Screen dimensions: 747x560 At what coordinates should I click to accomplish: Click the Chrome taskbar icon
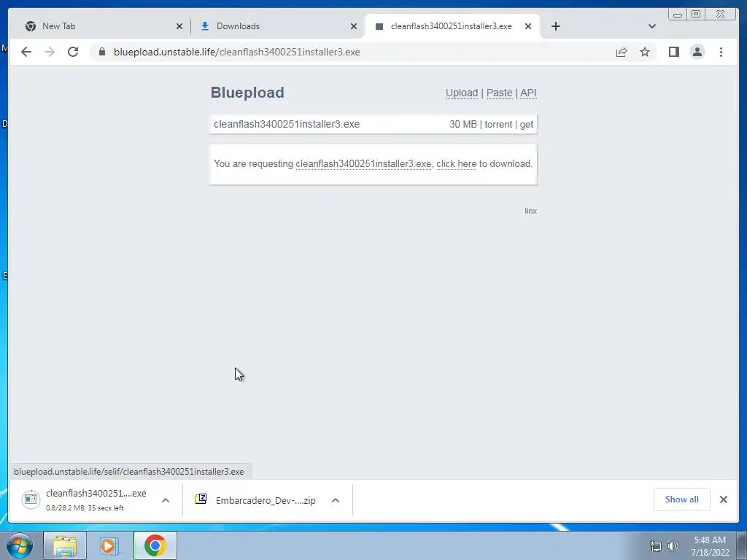(x=155, y=545)
